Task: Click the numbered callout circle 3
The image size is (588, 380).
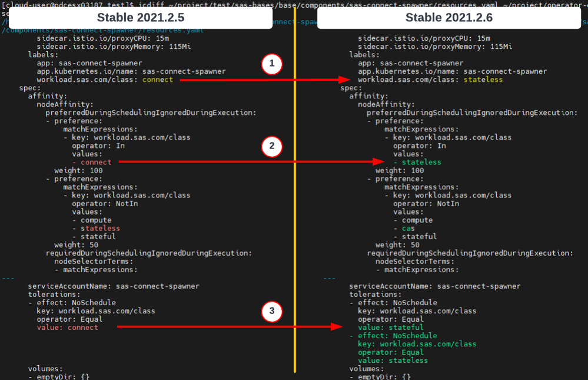Action: (x=271, y=311)
